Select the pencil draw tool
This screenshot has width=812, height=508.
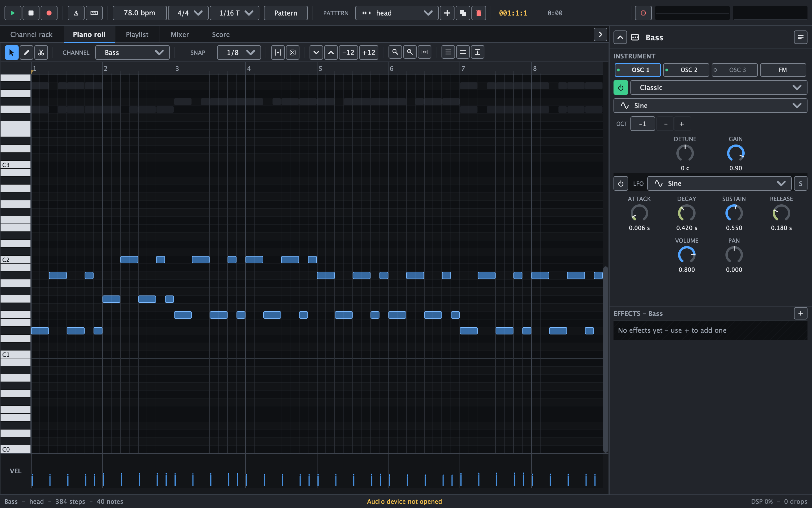[x=27, y=52]
